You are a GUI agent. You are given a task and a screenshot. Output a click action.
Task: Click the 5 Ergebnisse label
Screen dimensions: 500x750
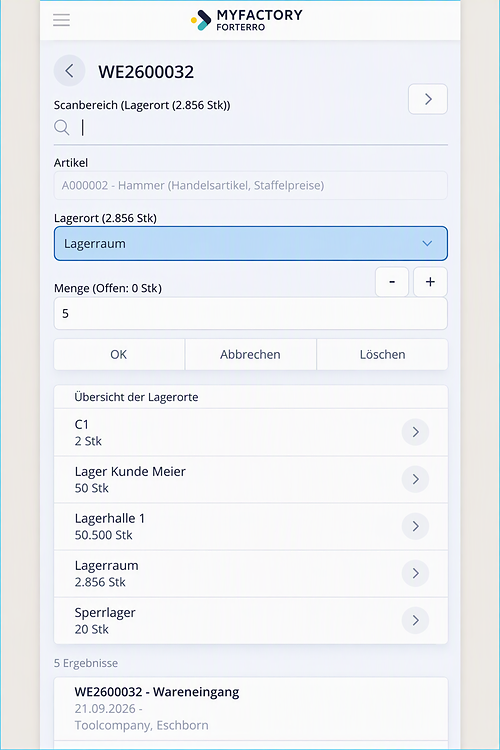pos(86,663)
